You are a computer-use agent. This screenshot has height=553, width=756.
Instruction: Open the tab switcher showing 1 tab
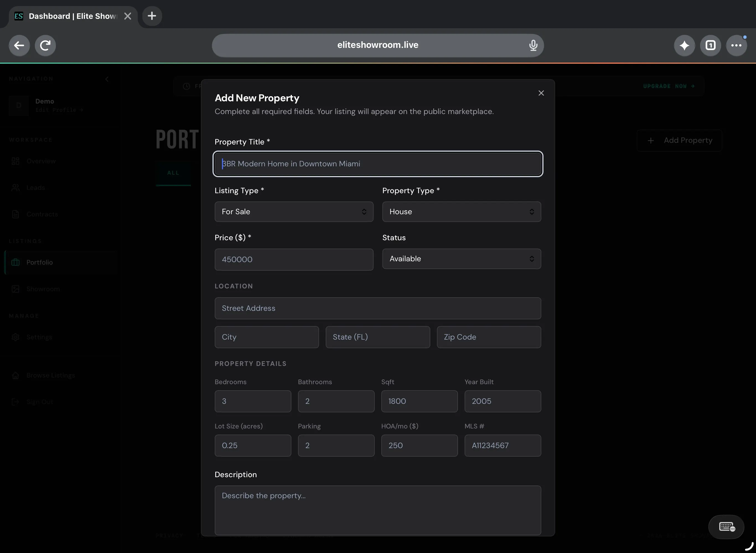tap(711, 45)
